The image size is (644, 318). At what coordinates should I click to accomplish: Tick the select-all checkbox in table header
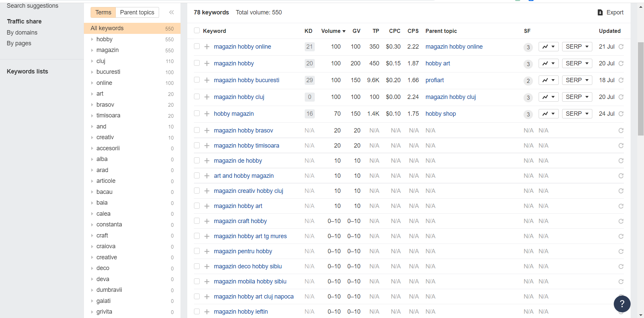point(197,31)
